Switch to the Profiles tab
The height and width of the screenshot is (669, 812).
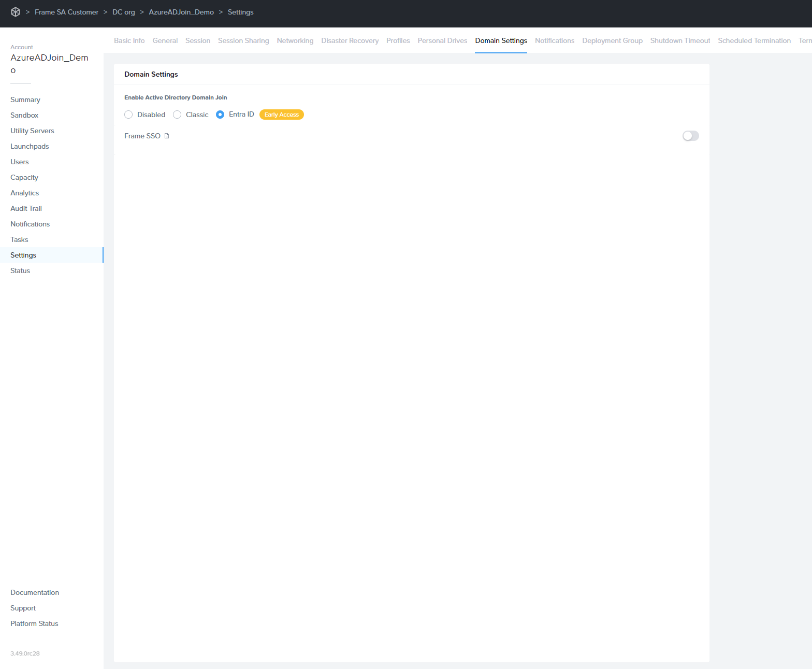coord(398,40)
